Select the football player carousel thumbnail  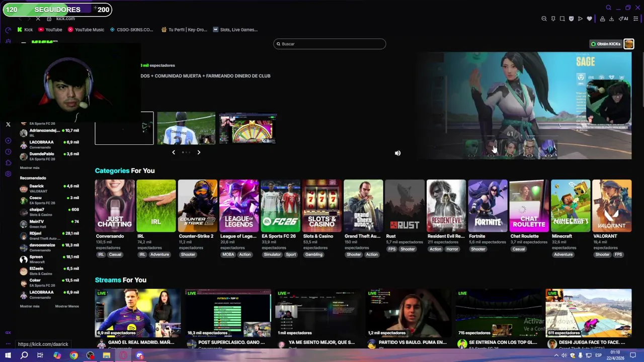[x=186, y=128]
